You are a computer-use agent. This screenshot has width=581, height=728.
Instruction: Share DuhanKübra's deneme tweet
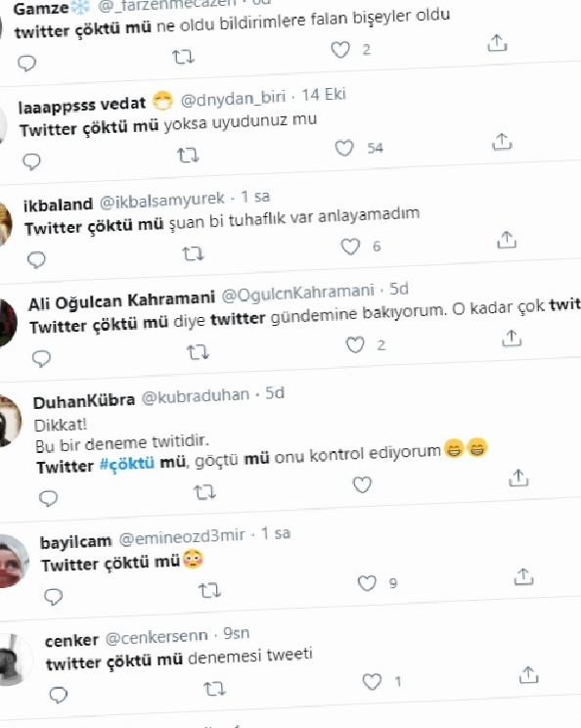(x=518, y=478)
